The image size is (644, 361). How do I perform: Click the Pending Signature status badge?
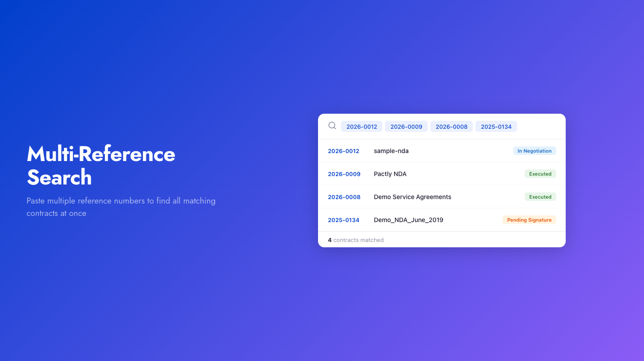pyautogui.click(x=529, y=219)
